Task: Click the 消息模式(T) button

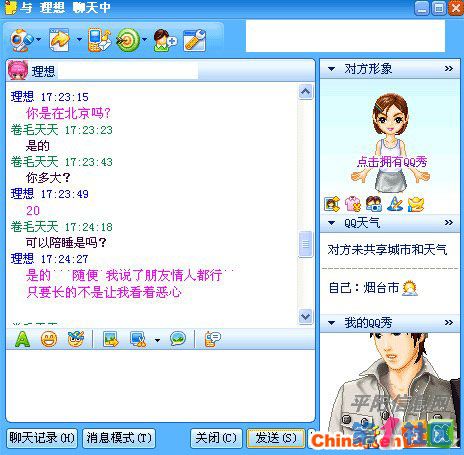Action: [x=119, y=438]
